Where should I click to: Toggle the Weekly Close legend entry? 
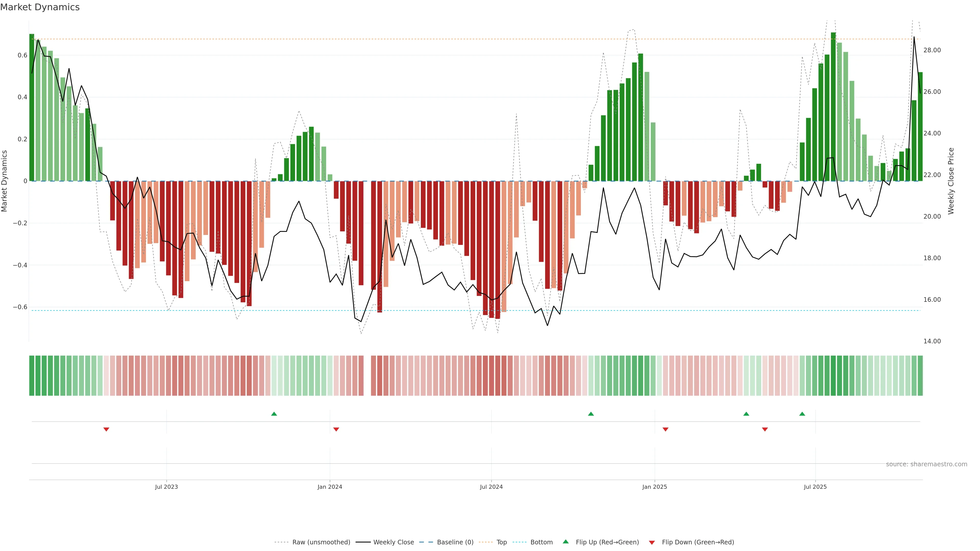[x=393, y=542]
